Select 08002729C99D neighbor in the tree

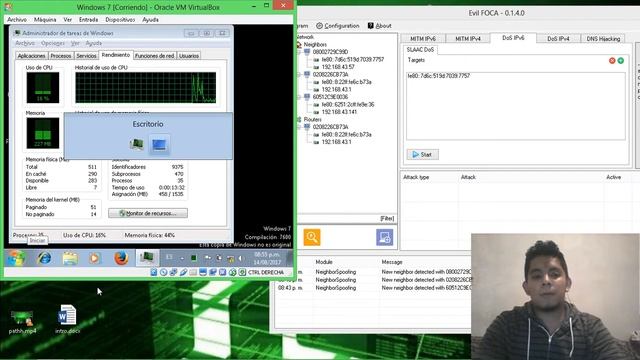330,52
